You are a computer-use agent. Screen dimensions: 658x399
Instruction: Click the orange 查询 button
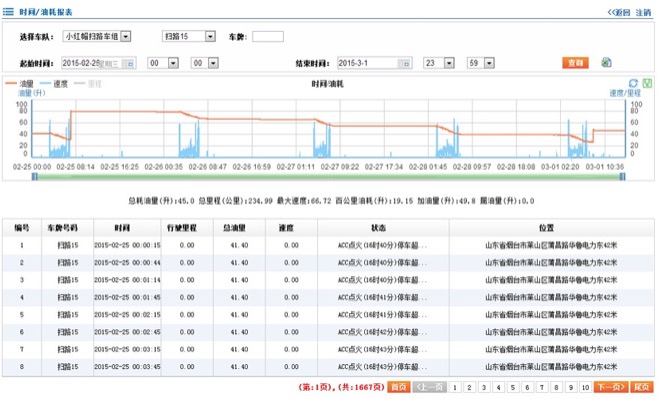click(x=575, y=63)
